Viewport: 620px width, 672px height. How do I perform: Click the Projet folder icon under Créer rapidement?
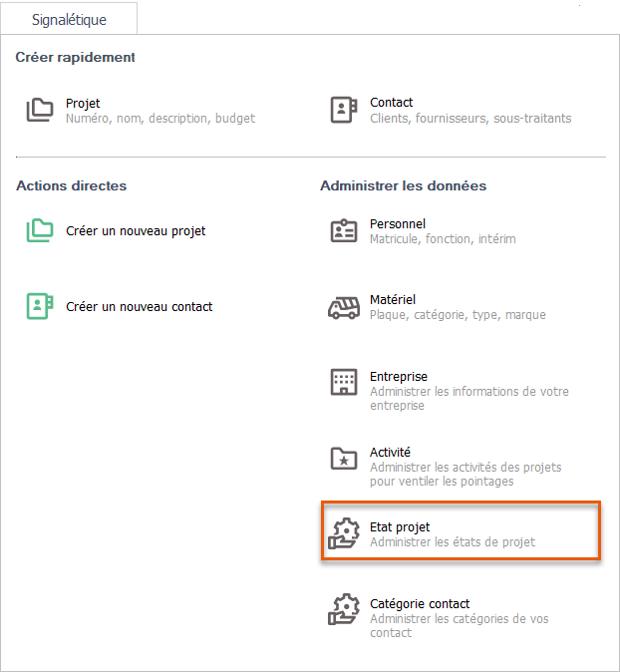pos(40,110)
